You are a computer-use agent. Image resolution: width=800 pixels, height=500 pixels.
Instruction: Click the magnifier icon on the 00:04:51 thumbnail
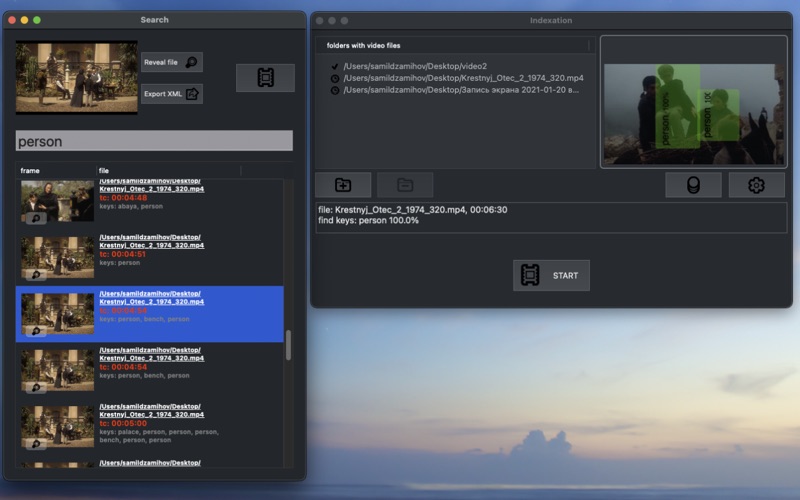36,274
